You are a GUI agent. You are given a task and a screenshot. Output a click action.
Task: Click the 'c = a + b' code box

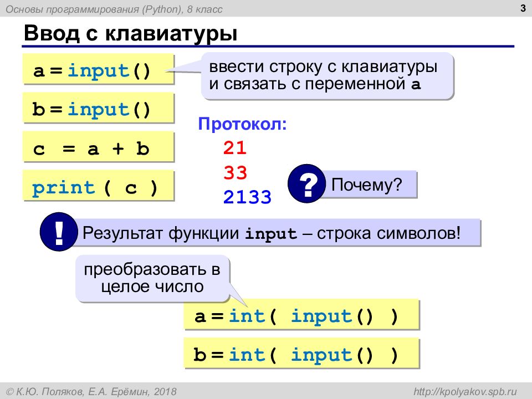coord(99,147)
